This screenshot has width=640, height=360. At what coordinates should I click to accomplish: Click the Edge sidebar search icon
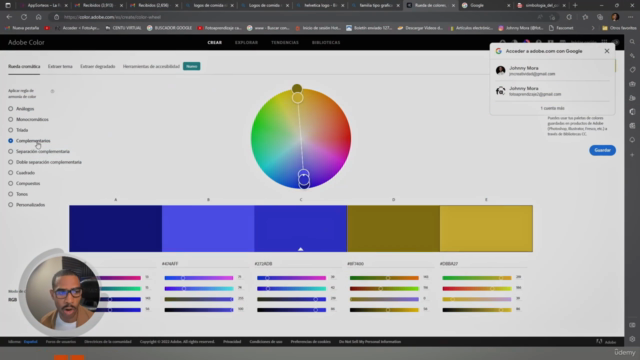[632, 42]
